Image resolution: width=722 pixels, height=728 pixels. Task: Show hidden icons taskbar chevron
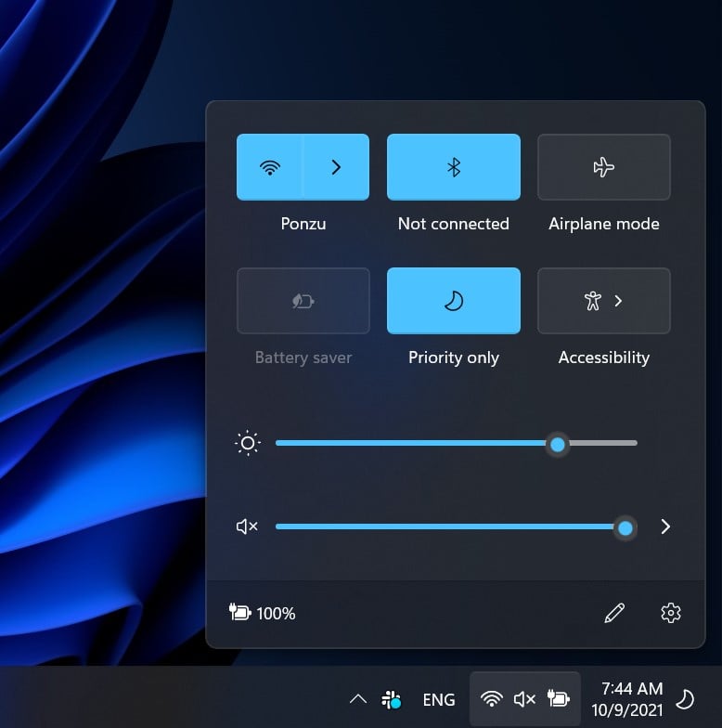[358, 698]
